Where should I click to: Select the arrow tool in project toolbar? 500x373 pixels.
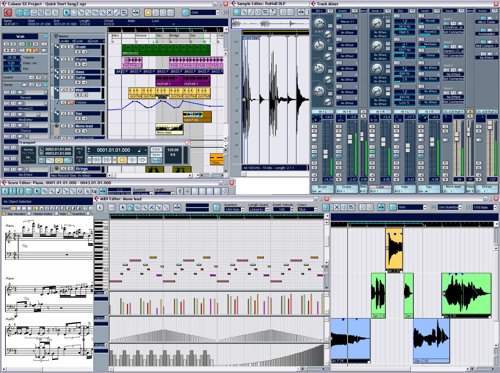(x=67, y=13)
